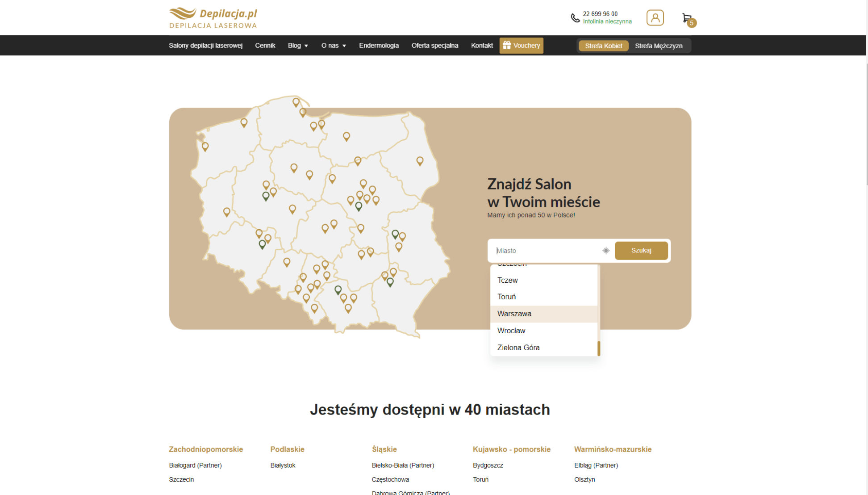Open the Endermologia menu item
The height and width of the screenshot is (495, 868).
[379, 46]
